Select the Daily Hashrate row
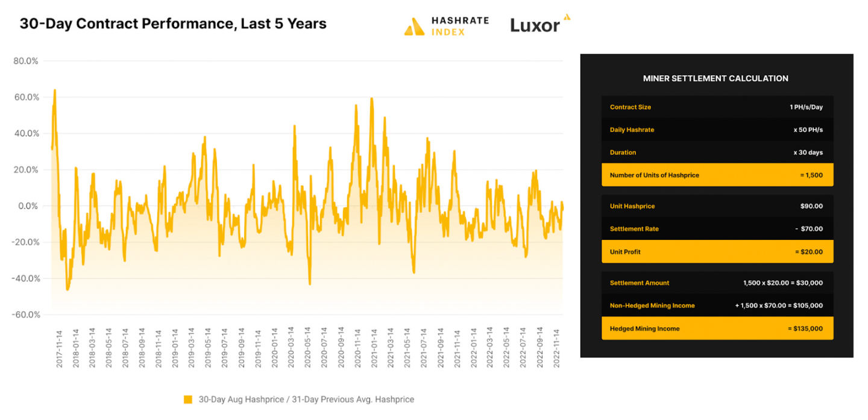Screen dimensions: 868x420 coord(717,130)
